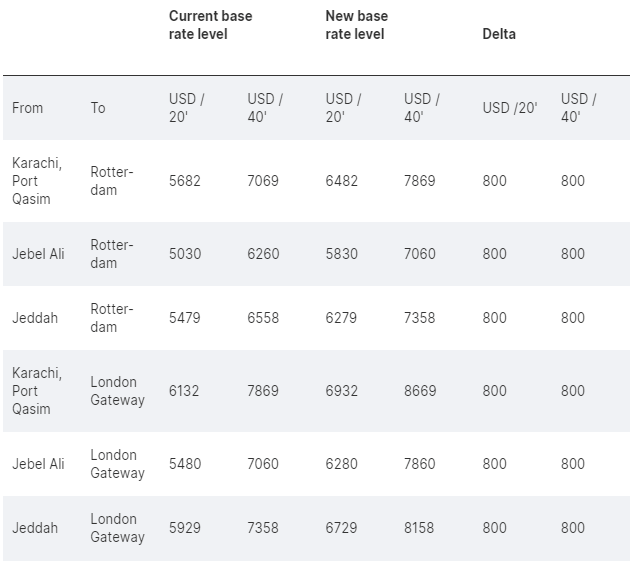Click the "From" header cell
This screenshot has width=631, height=562.
pyautogui.click(x=28, y=108)
